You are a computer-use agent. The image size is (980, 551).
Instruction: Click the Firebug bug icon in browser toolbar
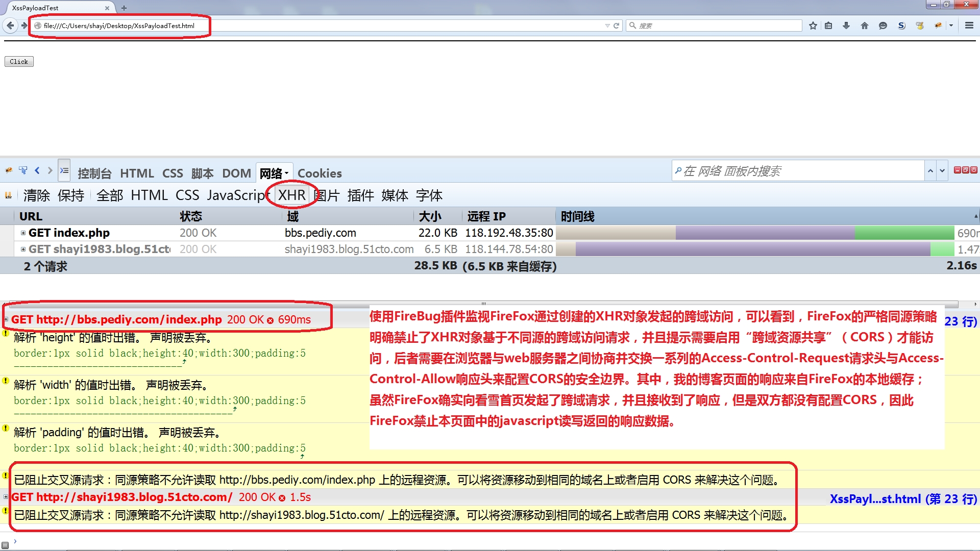click(x=938, y=26)
